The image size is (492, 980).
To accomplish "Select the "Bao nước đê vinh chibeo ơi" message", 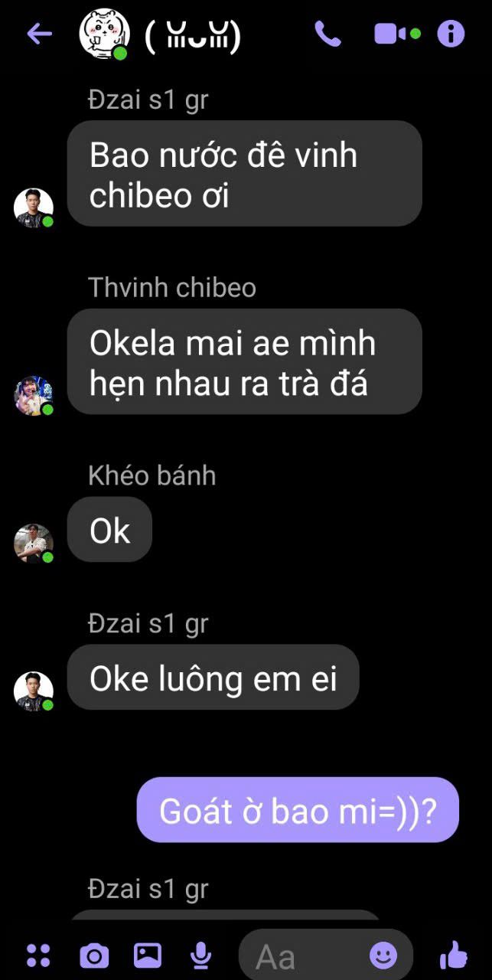I will tap(245, 174).
